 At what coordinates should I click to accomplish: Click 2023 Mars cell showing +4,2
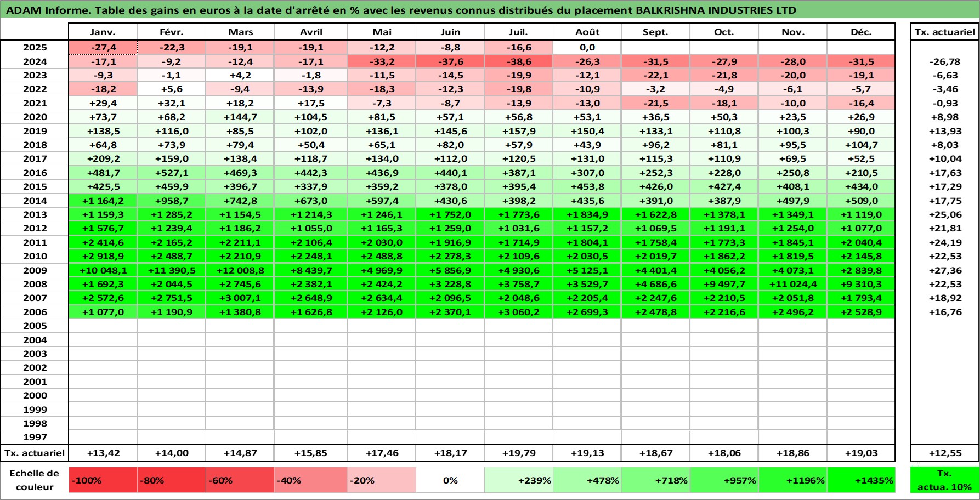tap(240, 75)
